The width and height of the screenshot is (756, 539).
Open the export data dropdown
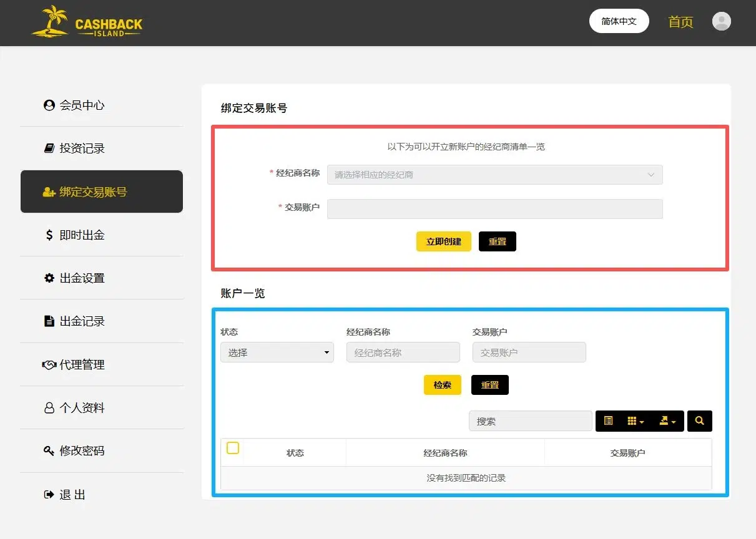click(x=668, y=421)
